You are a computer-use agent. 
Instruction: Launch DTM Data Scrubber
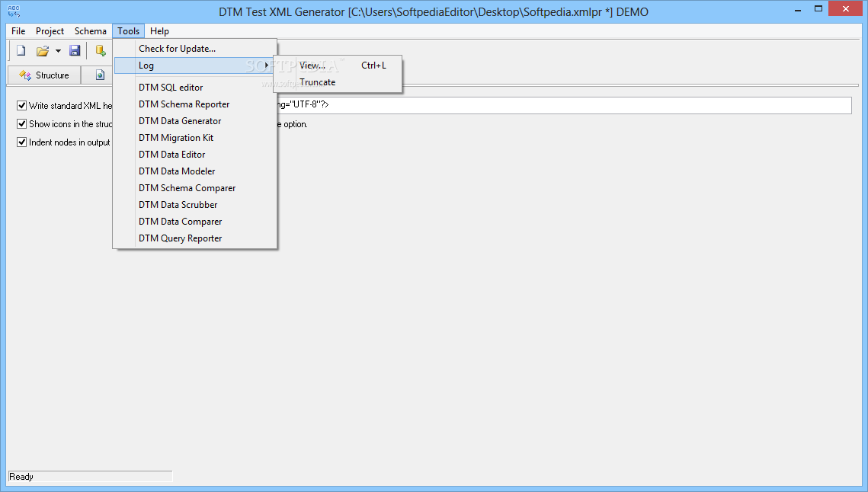pos(195,205)
